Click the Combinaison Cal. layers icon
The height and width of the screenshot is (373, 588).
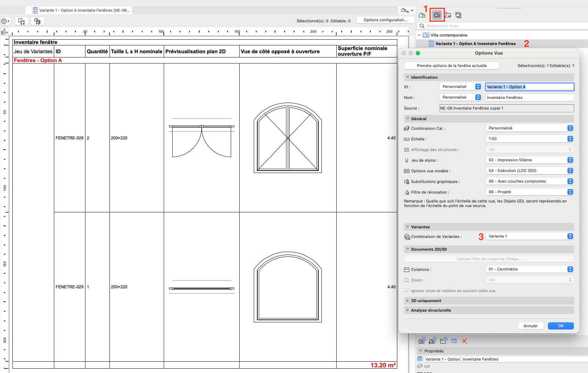(407, 128)
